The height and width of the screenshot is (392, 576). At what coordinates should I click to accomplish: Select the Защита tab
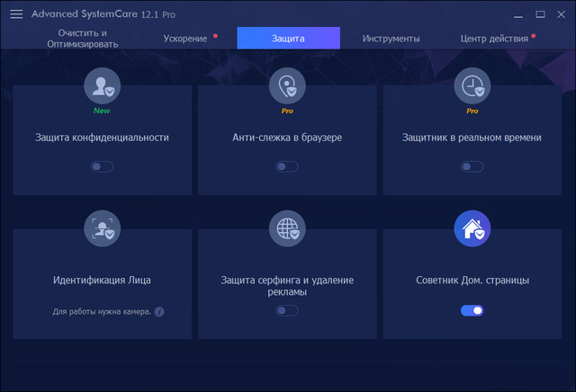[288, 39]
